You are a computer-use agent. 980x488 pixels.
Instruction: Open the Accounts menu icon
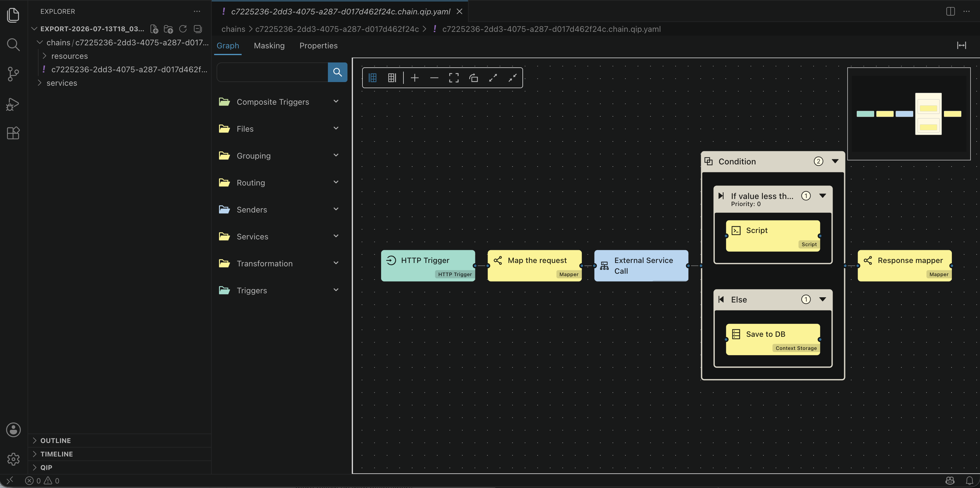(x=13, y=430)
